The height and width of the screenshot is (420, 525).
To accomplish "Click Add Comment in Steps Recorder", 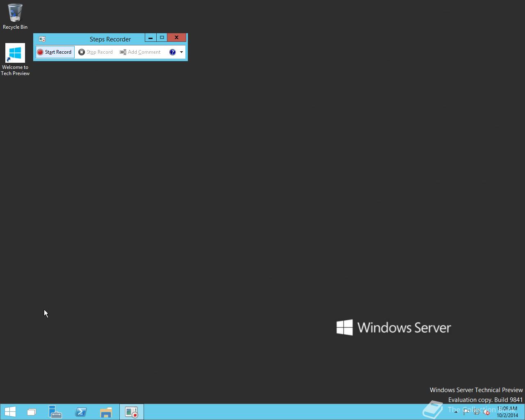I will coord(140,52).
